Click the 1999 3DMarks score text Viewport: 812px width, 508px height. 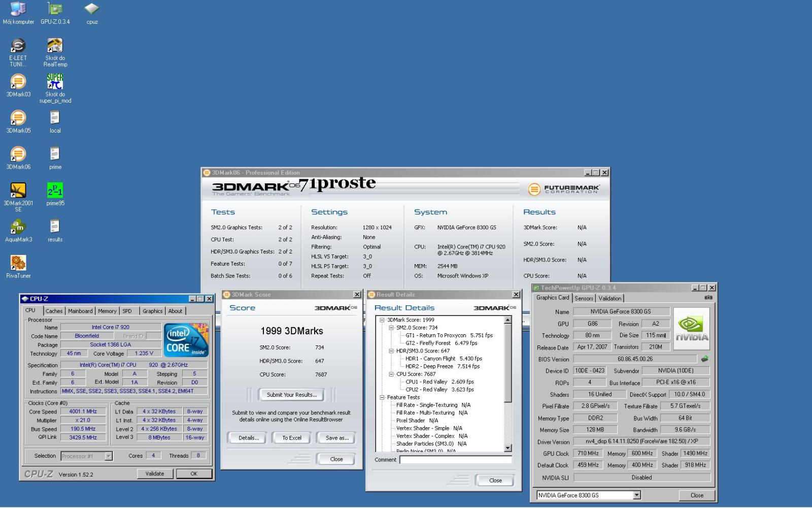[x=292, y=331]
